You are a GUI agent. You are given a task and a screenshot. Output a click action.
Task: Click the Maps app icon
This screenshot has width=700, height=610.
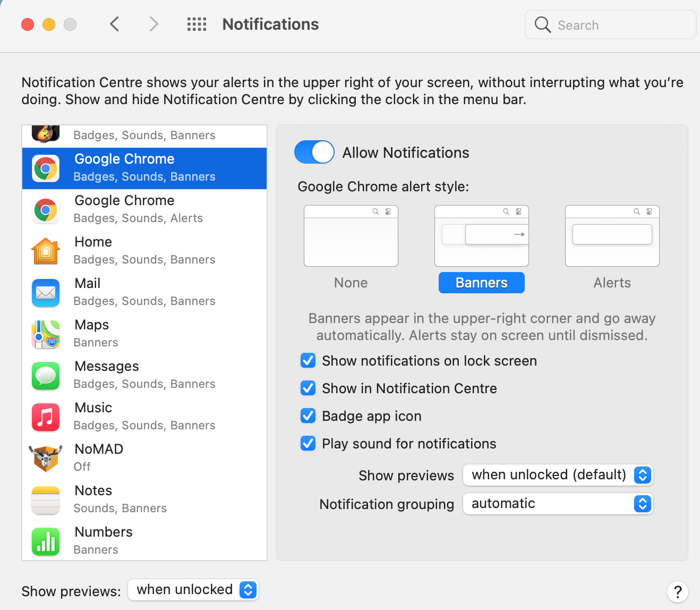pos(46,334)
